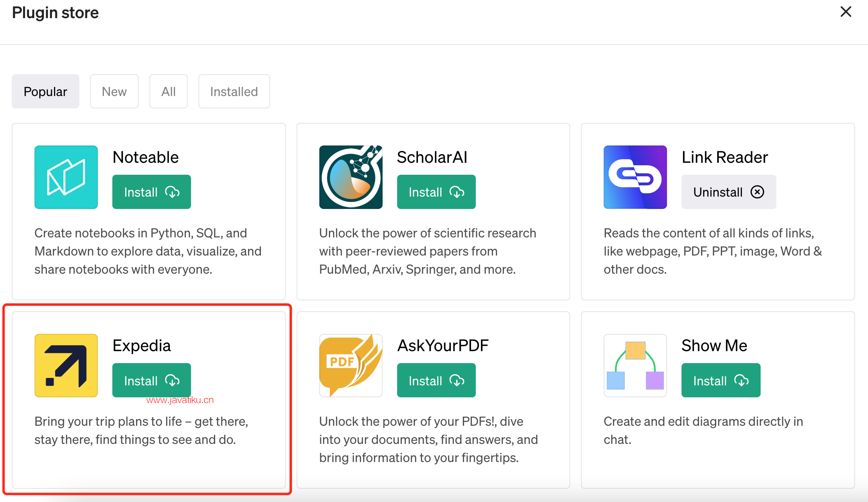Close the Plugin store dialog
This screenshot has height=502, width=868.
click(x=846, y=12)
